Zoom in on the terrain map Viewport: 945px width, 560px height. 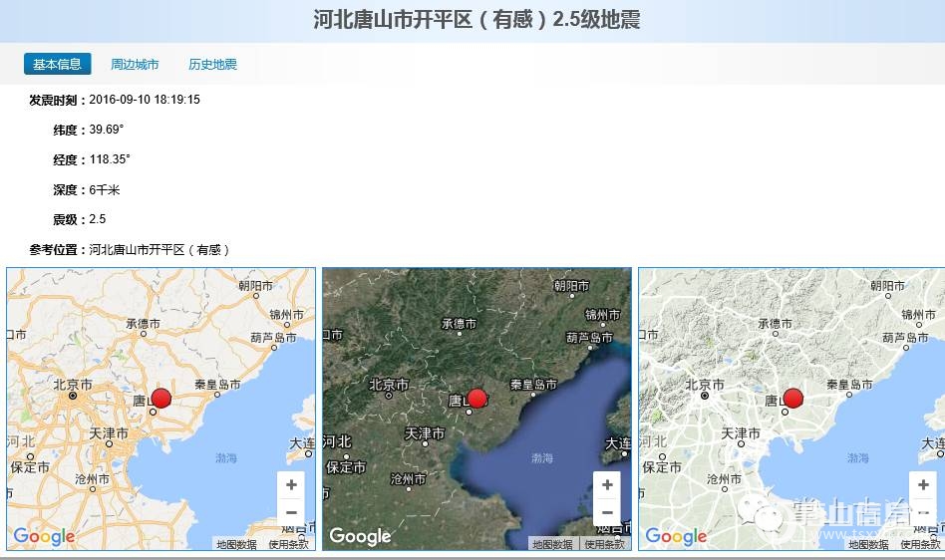pos(923,485)
